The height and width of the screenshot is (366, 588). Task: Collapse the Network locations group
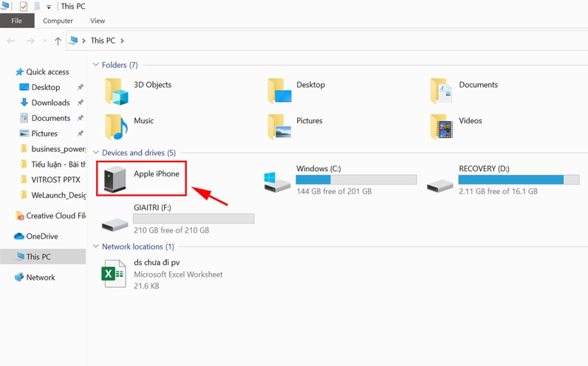[x=96, y=246]
